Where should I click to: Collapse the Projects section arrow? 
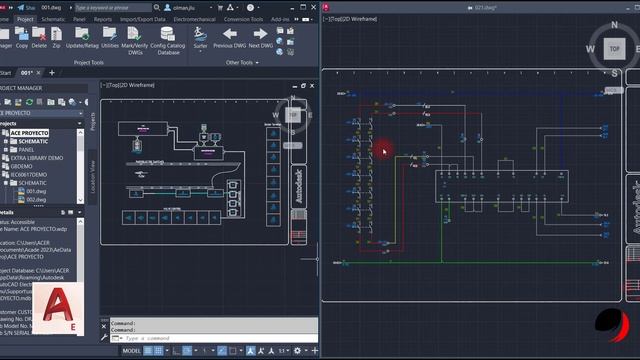pos(80,123)
